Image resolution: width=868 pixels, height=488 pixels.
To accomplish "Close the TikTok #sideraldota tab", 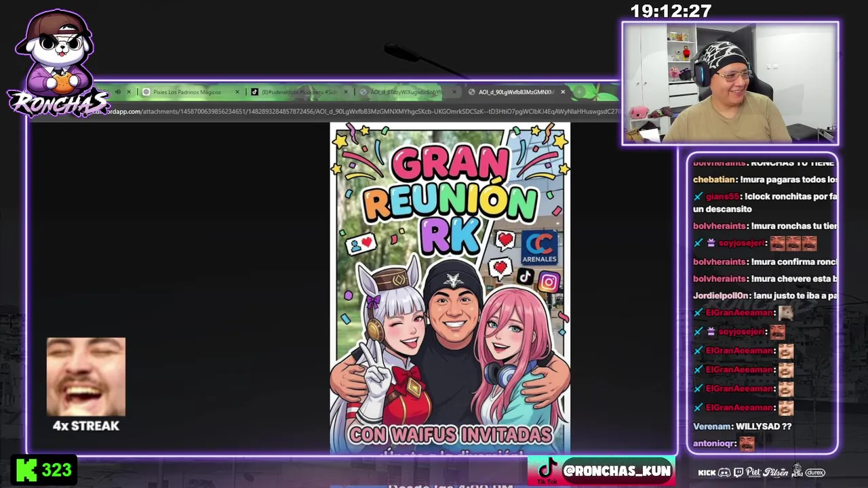I will [x=346, y=92].
